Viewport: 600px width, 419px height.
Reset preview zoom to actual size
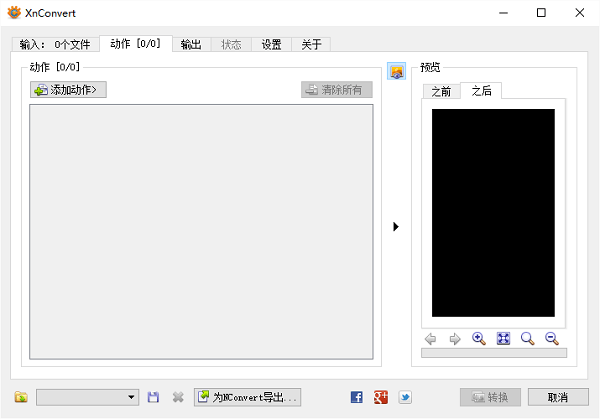(528, 339)
